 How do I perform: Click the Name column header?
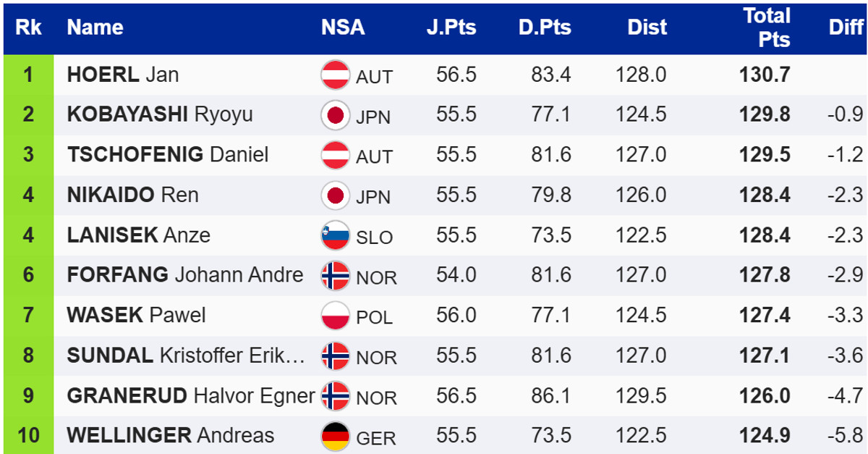pyautogui.click(x=95, y=28)
